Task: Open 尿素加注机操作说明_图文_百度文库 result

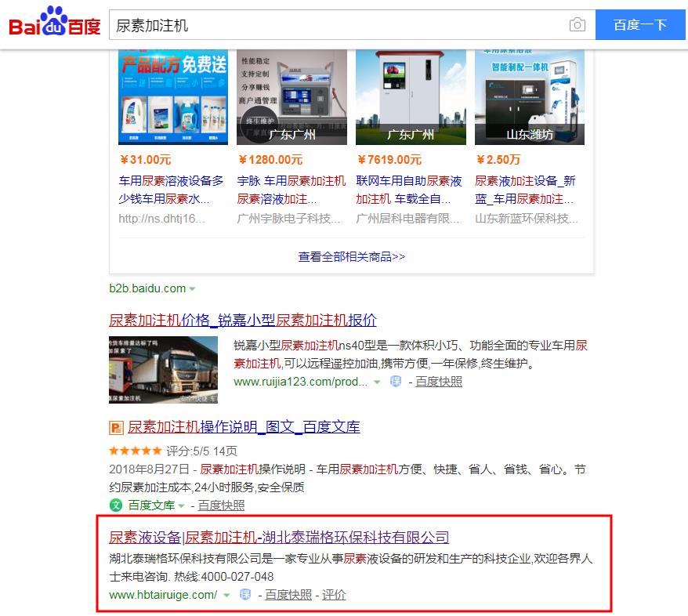Action: (x=244, y=427)
